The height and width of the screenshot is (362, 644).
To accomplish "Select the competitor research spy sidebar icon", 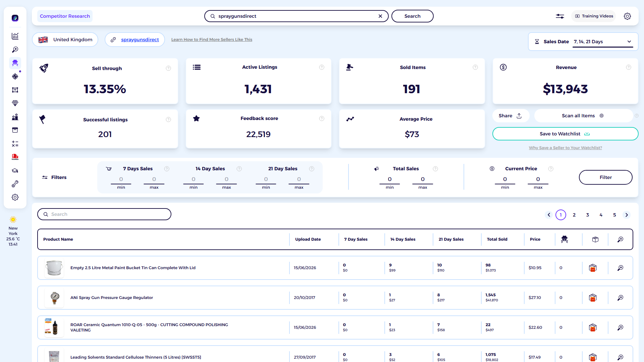I will pyautogui.click(x=15, y=63).
